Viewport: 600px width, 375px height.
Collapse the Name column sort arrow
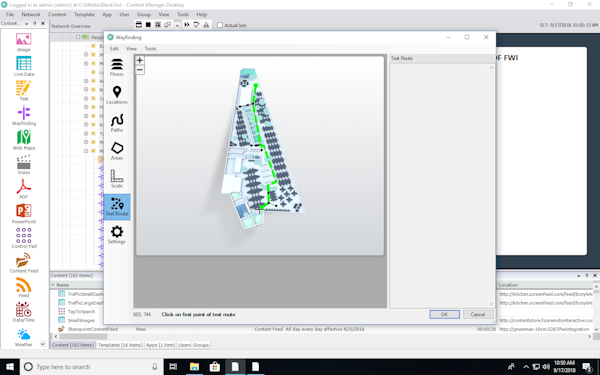pos(53,285)
